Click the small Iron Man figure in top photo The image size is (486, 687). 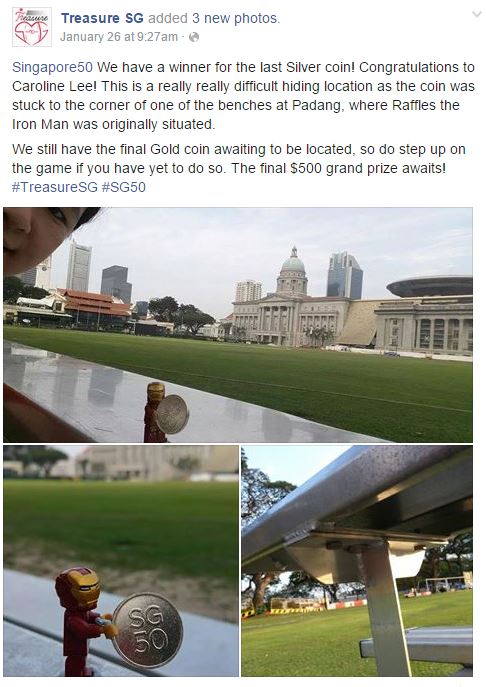[154, 412]
